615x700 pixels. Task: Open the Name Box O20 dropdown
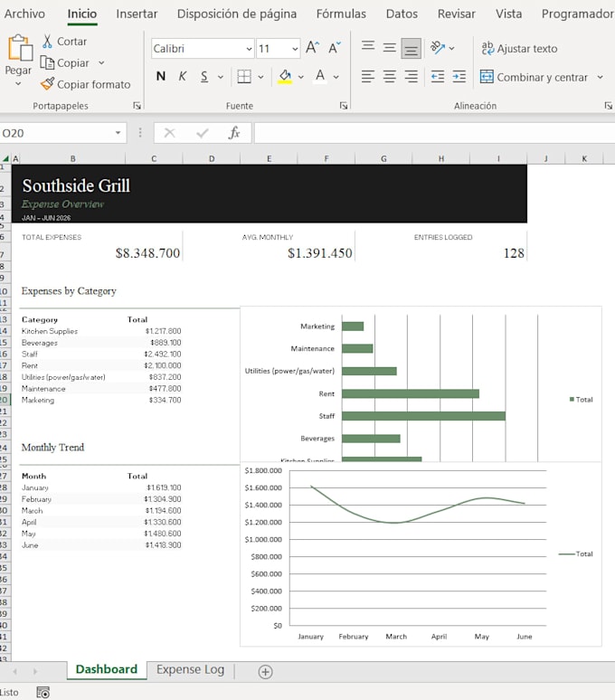click(118, 133)
